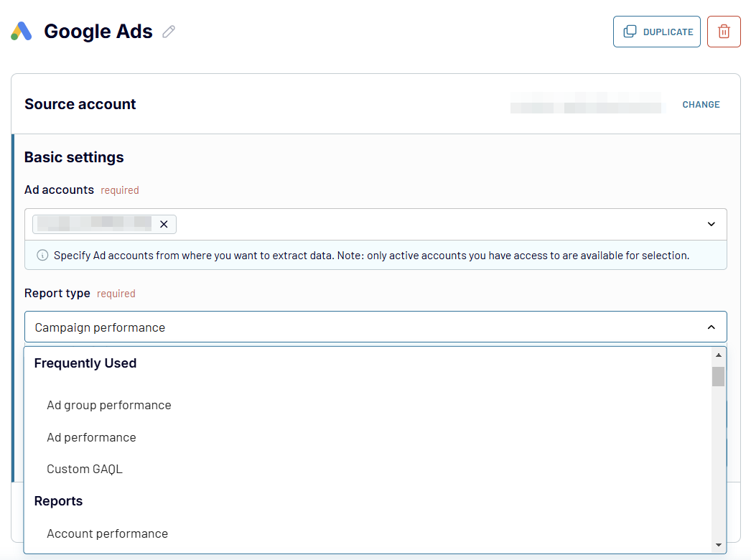751x560 pixels.
Task: Click the 'Reports' group heading
Action: (x=58, y=501)
